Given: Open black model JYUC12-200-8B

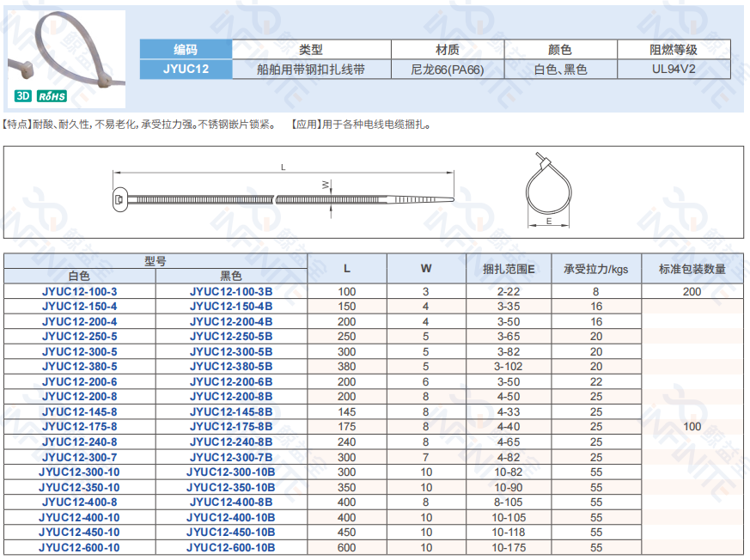Looking at the screenshot, I should coord(231,397).
